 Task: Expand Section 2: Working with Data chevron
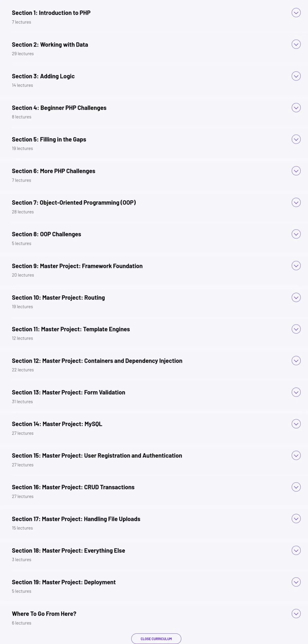296,44
